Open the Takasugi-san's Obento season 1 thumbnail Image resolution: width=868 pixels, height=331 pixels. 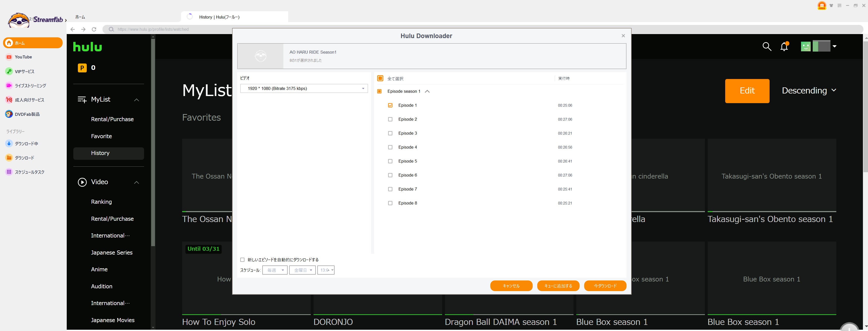click(x=772, y=176)
